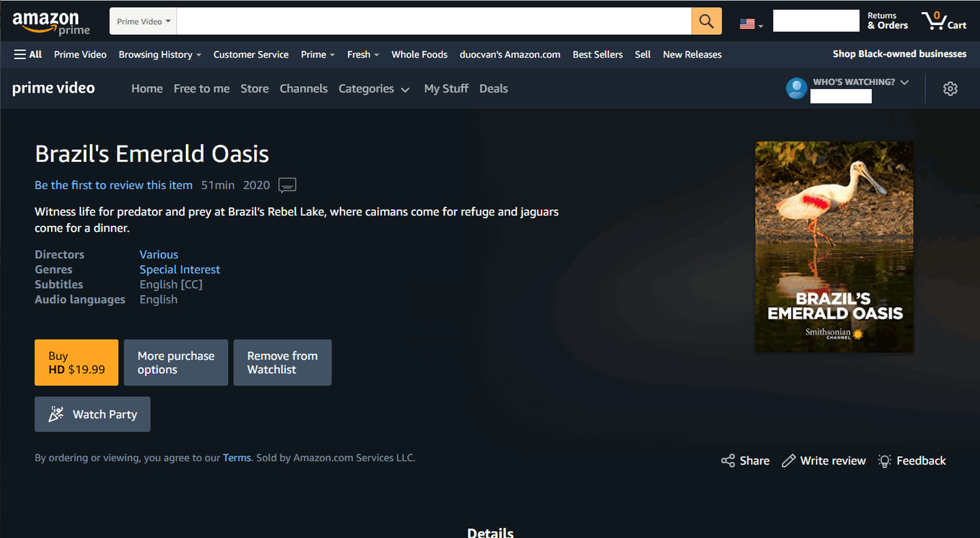Open Customer Service
The height and width of the screenshot is (538, 980).
click(x=251, y=55)
